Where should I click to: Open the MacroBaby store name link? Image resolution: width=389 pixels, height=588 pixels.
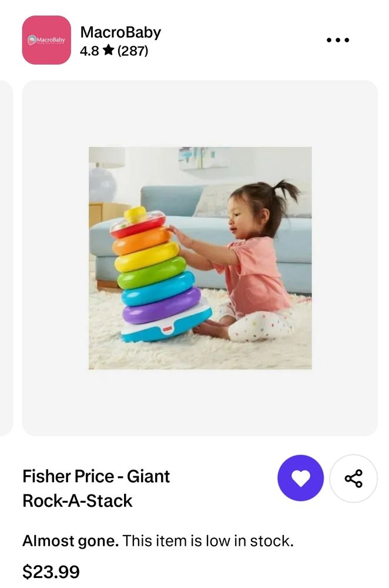click(x=120, y=32)
